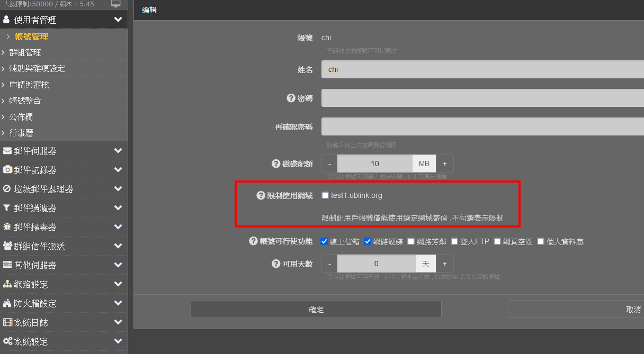Uncheck the 線上信箱 checkbox

click(325, 241)
